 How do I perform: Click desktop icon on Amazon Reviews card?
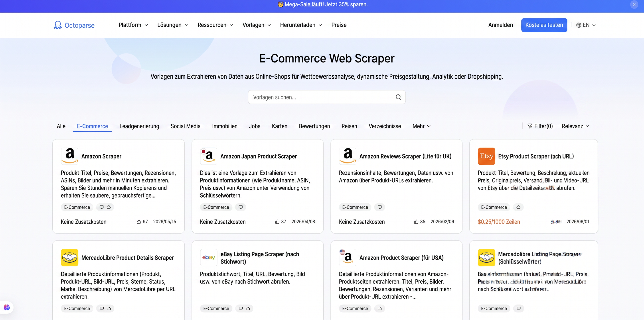(379, 207)
